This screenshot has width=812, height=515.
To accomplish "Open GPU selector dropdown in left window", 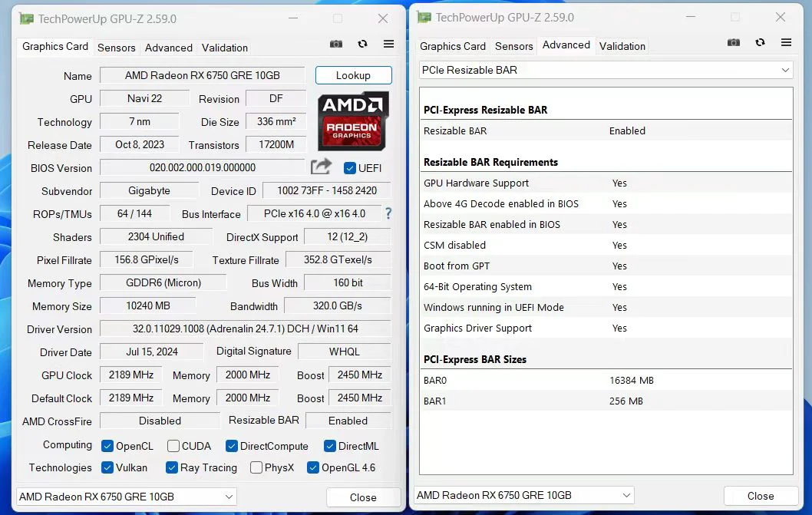I will 127,497.
